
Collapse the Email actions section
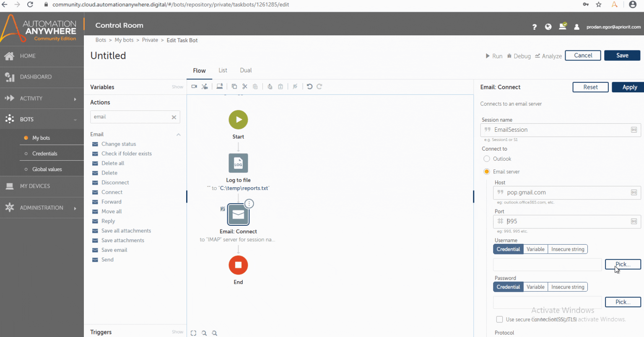[x=178, y=134]
